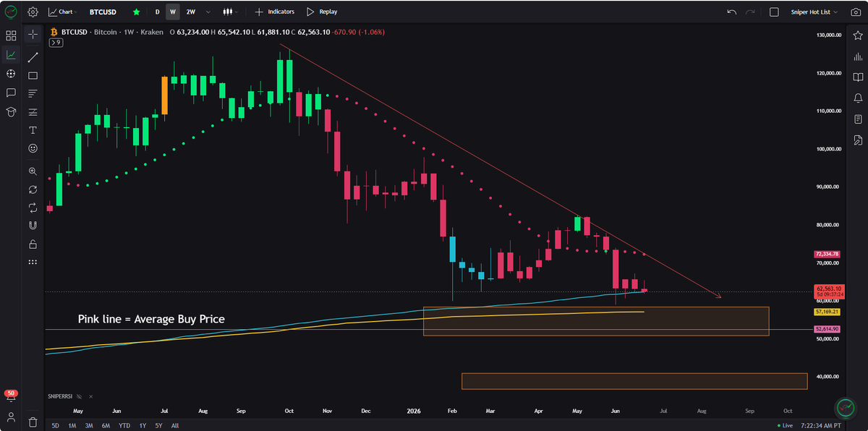Open the candlestick style dropdown

point(231,12)
